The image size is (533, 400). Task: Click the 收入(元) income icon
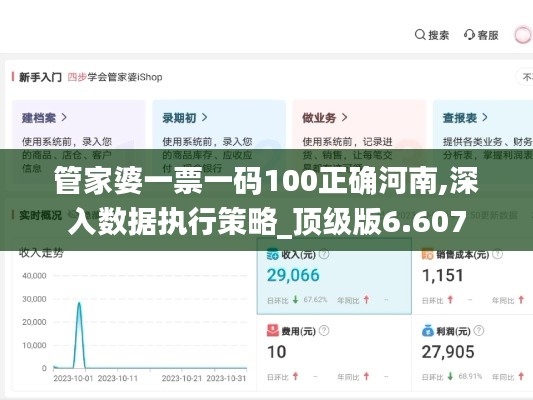pos(273,254)
